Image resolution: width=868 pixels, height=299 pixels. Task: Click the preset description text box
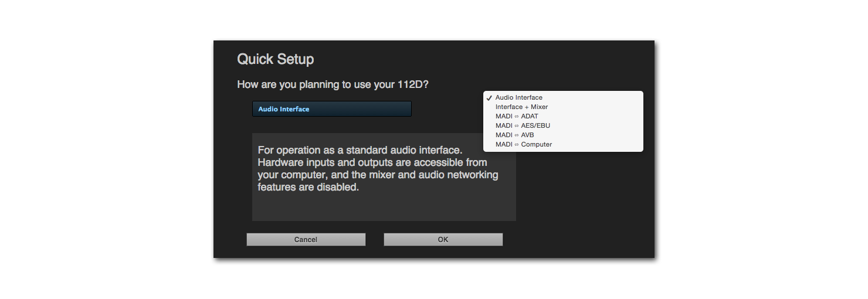click(384, 176)
